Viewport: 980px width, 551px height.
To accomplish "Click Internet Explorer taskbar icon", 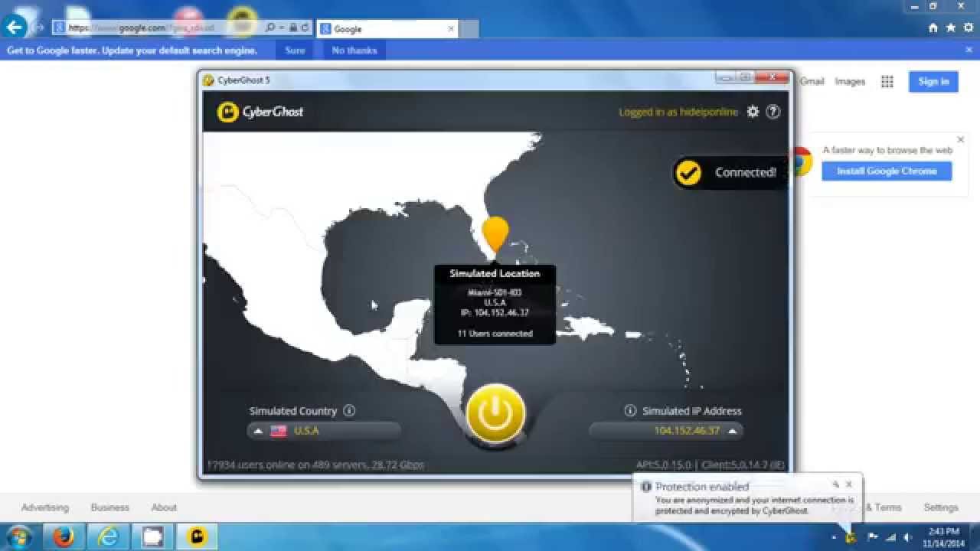I will click(x=108, y=536).
